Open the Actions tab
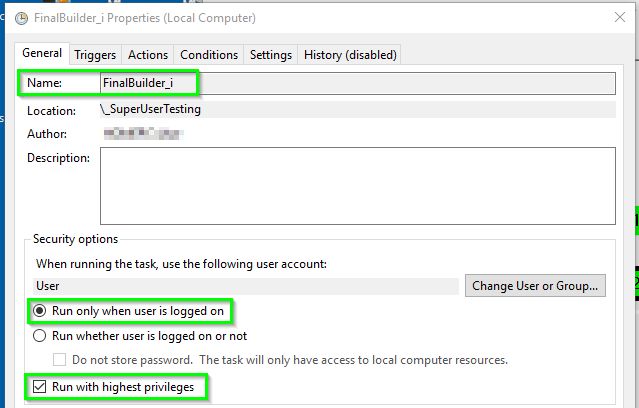Viewport: 639px width, 408px height. (148, 55)
